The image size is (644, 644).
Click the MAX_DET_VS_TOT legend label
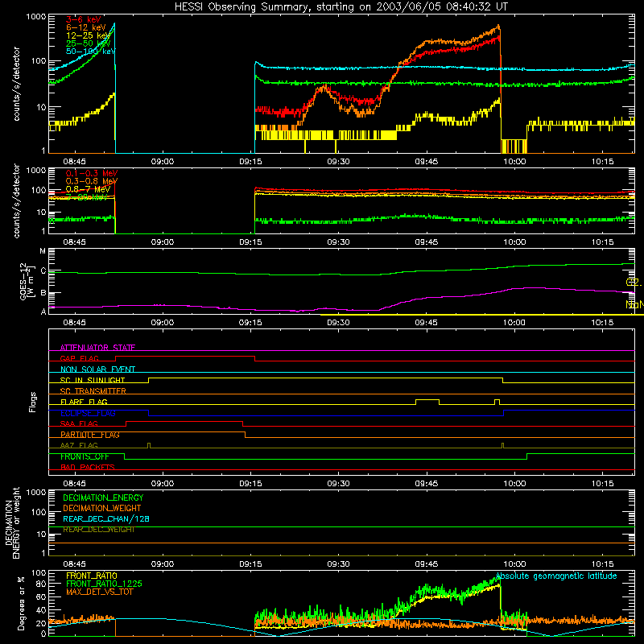coord(100,592)
